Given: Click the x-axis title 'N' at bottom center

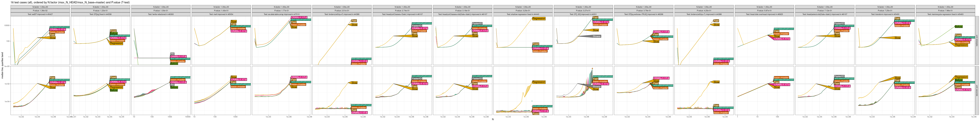Looking at the screenshot, I should pyautogui.click(x=493, y=120).
